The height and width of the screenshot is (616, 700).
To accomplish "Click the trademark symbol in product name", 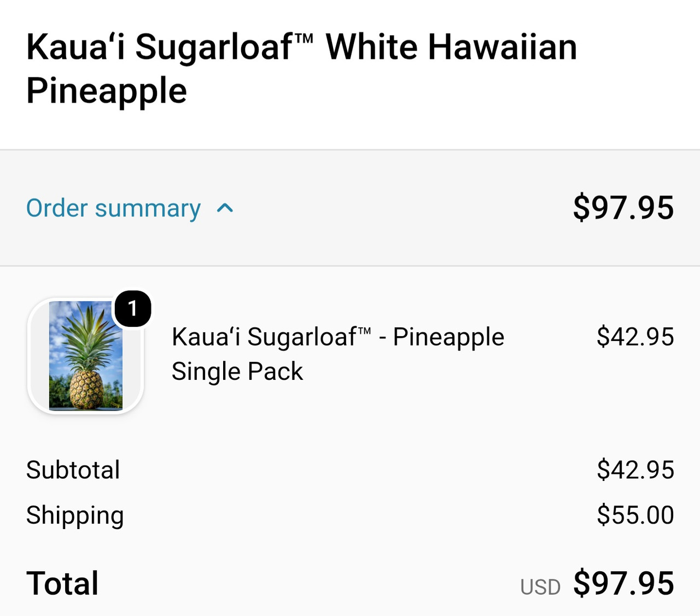I will [x=364, y=331].
